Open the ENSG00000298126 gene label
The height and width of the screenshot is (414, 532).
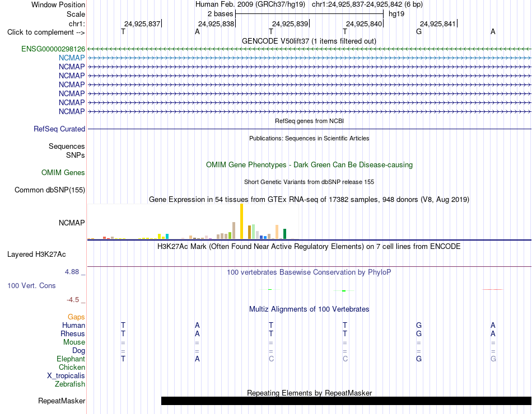tap(53, 49)
